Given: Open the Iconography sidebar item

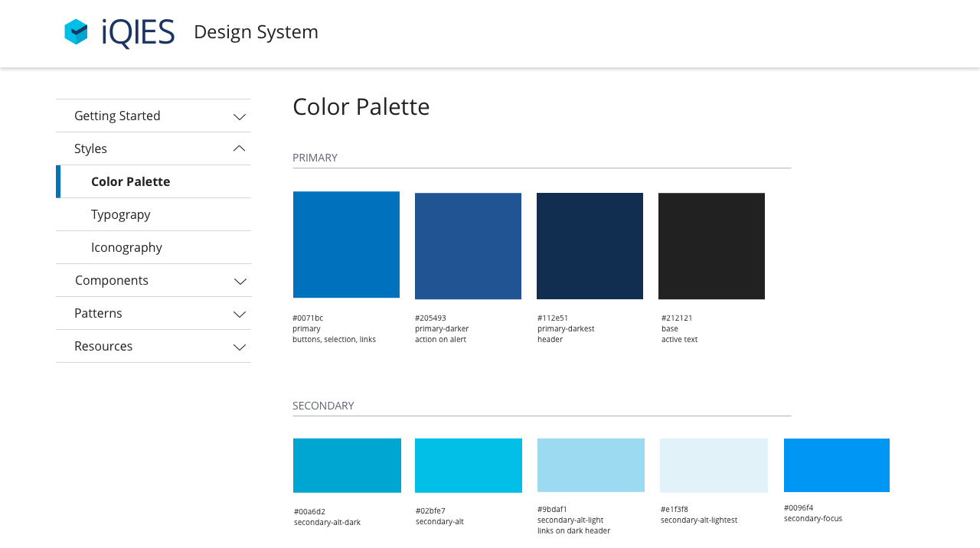Looking at the screenshot, I should (x=126, y=247).
